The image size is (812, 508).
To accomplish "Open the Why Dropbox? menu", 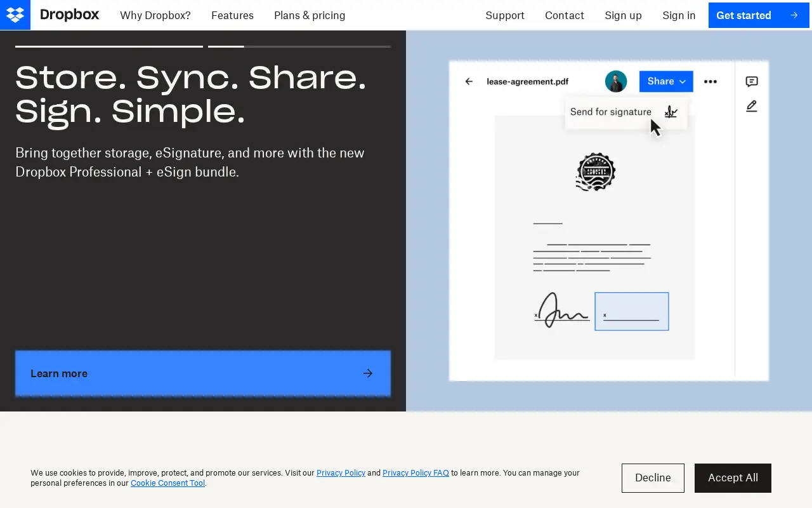I will [x=155, y=15].
